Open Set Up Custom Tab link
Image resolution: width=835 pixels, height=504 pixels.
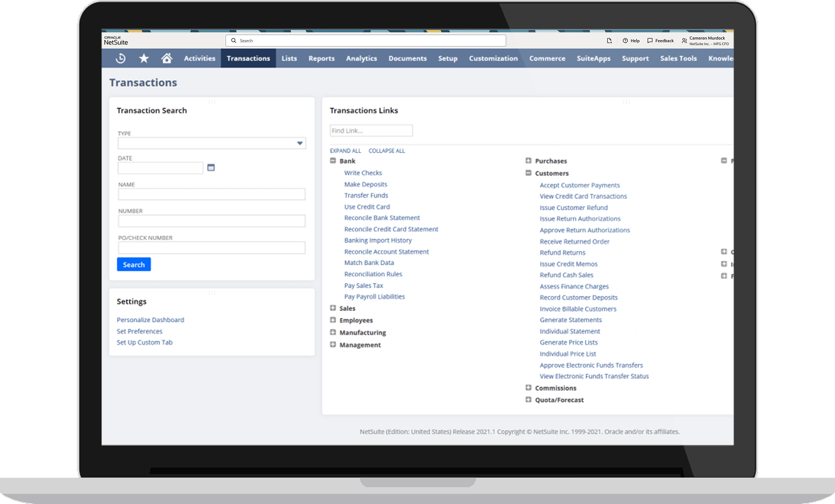(144, 342)
